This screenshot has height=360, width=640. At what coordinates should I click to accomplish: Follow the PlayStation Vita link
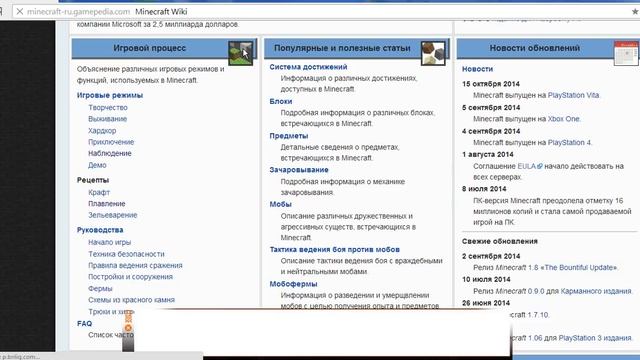point(573,95)
